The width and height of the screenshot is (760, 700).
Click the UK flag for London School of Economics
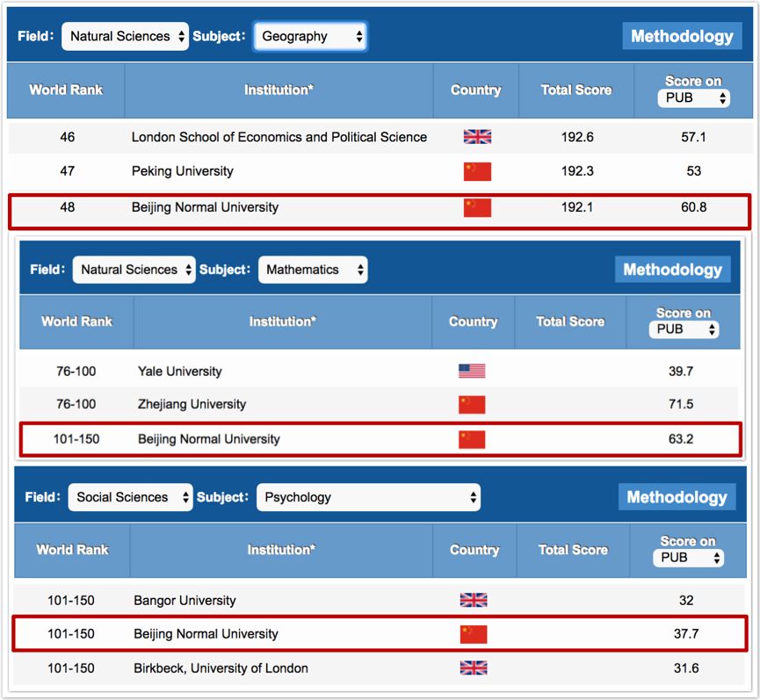click(477, 137)
